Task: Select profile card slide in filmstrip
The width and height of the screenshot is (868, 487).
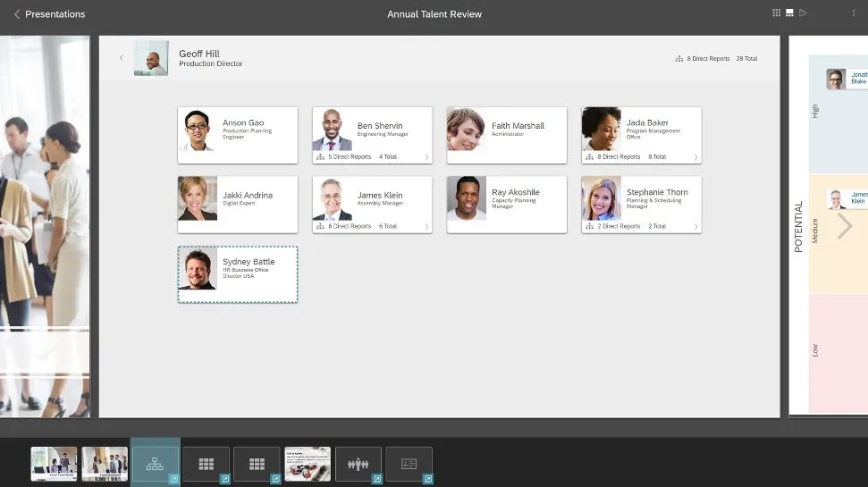Action: click(x=409, y=464)
